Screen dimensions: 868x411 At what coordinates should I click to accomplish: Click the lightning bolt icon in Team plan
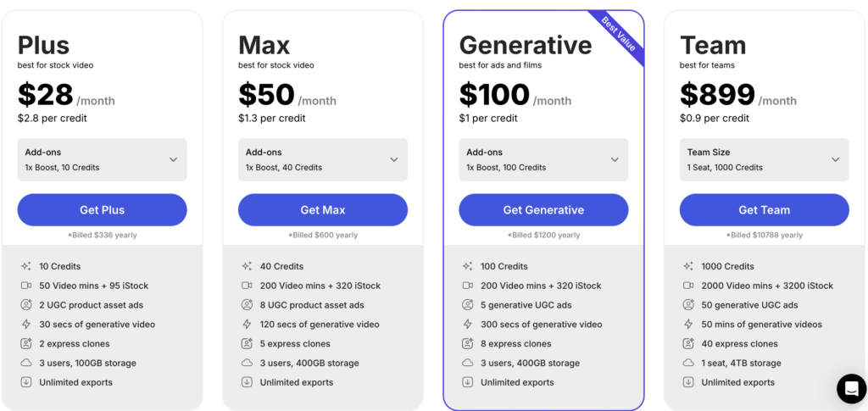687,325
